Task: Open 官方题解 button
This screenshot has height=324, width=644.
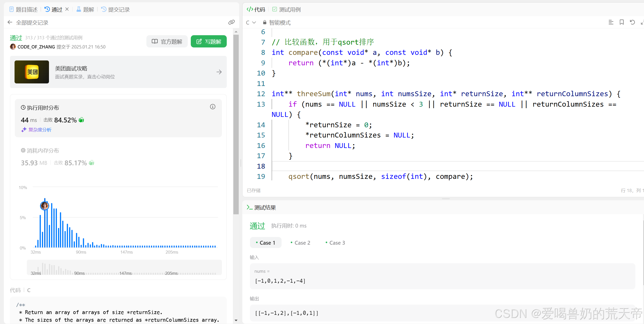Action: (x=167, y=41)
